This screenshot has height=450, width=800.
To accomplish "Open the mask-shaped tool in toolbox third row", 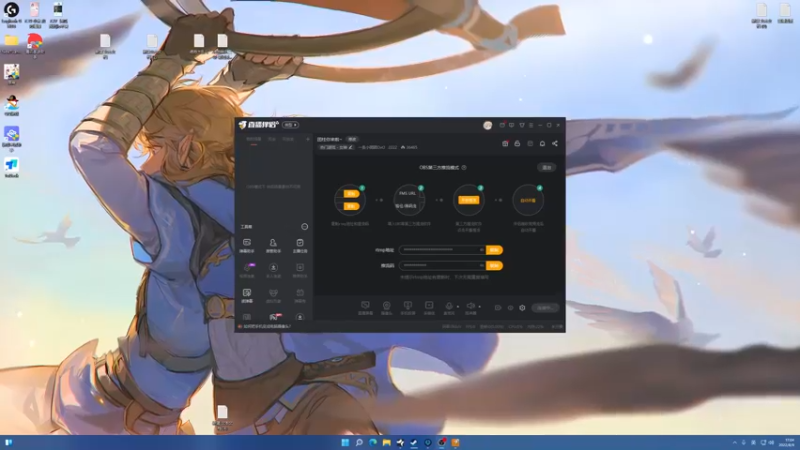I will tap(273, 295).
